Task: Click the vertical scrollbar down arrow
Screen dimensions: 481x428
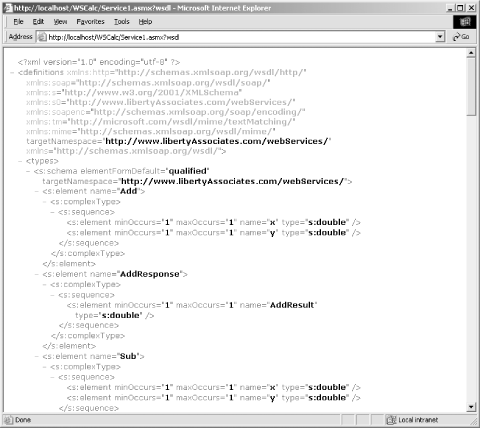Action: [x=471, y=407]
